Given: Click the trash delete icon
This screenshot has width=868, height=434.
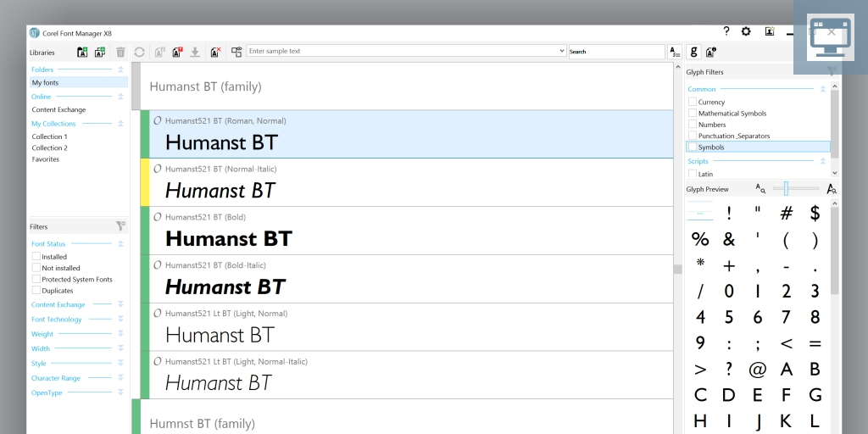Looking at the screenshot, I should tap(120, 52).
